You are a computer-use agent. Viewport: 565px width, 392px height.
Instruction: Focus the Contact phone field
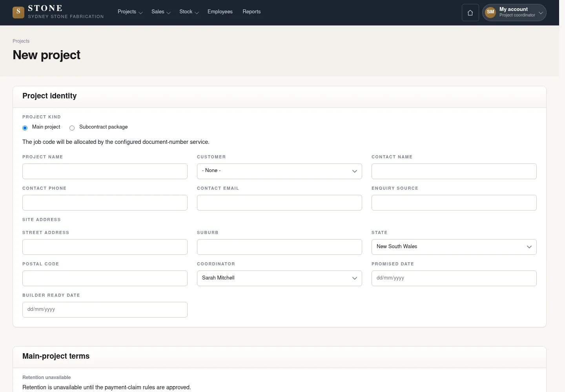(105, 203)
